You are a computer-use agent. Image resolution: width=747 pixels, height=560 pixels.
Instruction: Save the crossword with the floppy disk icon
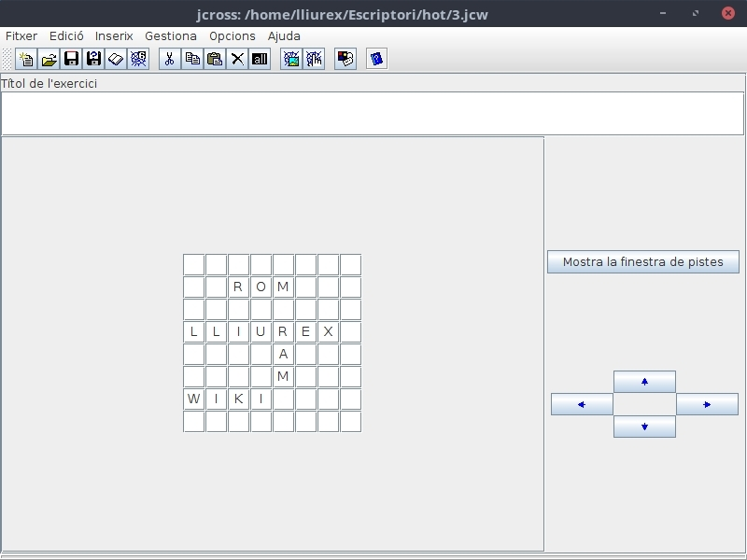point(71,59)
